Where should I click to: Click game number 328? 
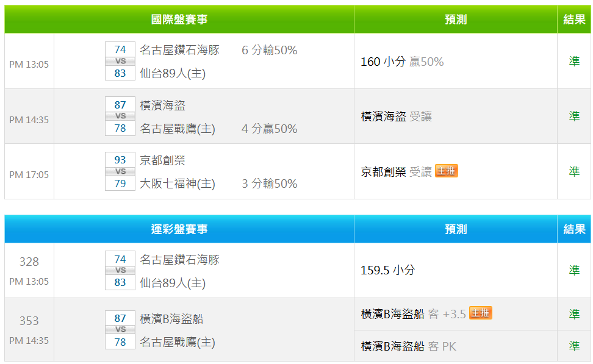29,262
